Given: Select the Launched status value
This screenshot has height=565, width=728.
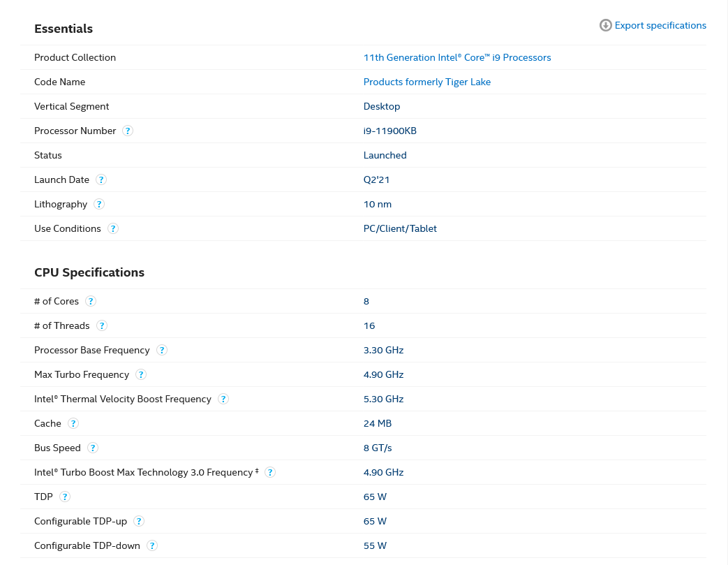Looking at the screenshot, I should click(x=385, y=155).
